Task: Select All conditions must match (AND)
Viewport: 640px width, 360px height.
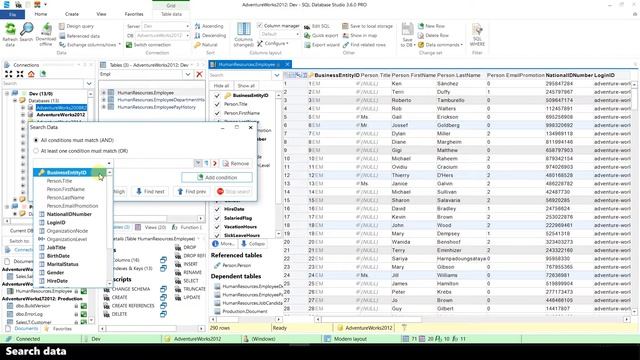Action: coord(36,140)
